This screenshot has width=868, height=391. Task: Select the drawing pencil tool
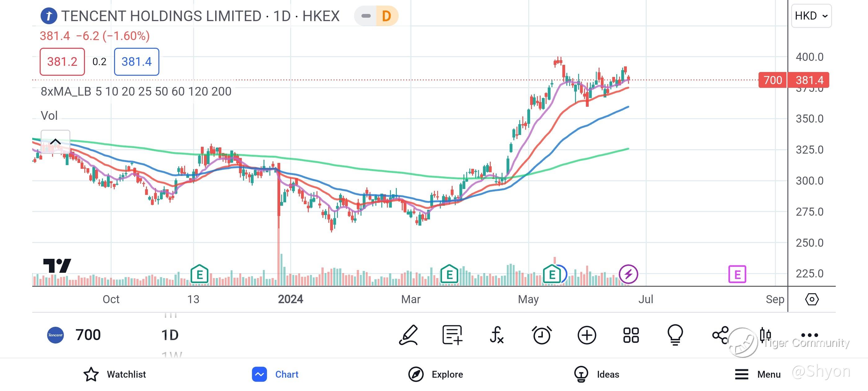409,335
